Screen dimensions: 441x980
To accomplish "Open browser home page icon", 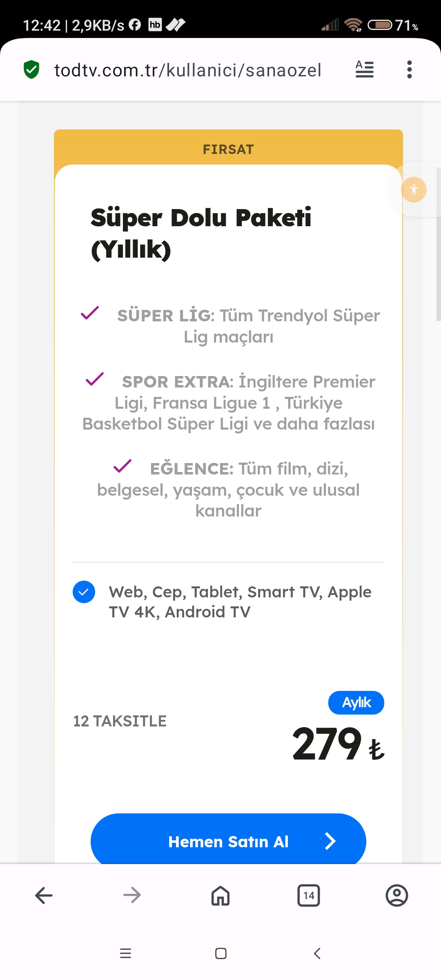I will coord(220,895).
